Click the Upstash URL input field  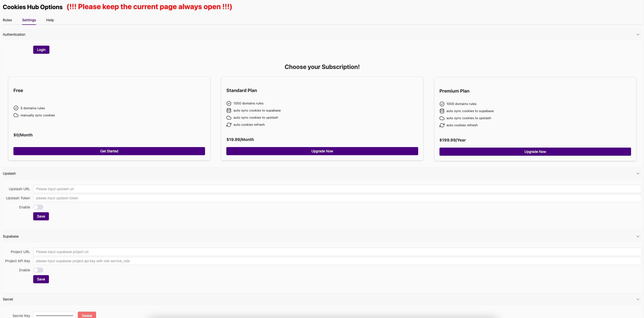[337, 189]
